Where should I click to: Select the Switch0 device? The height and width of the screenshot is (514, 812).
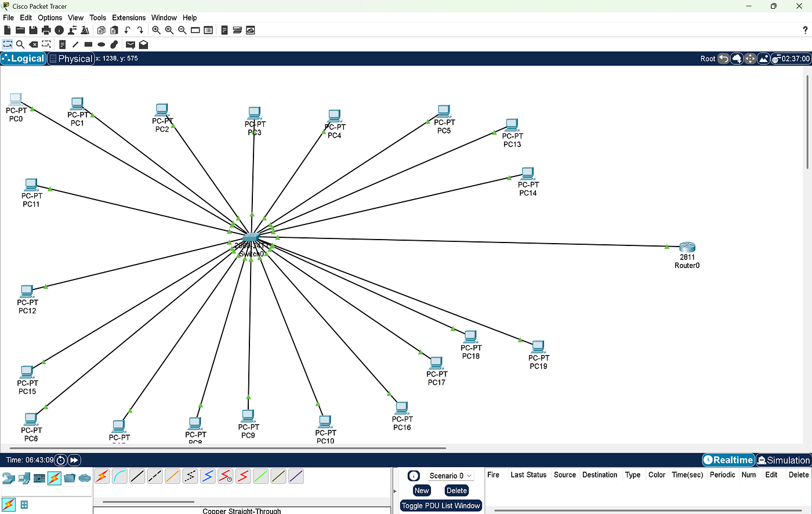pos(251,237)
